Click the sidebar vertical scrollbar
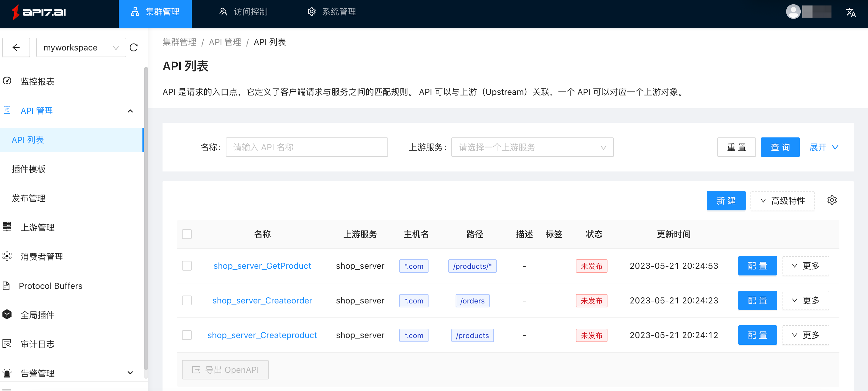Viewport: 868px width, 391px height. [146, 219]
